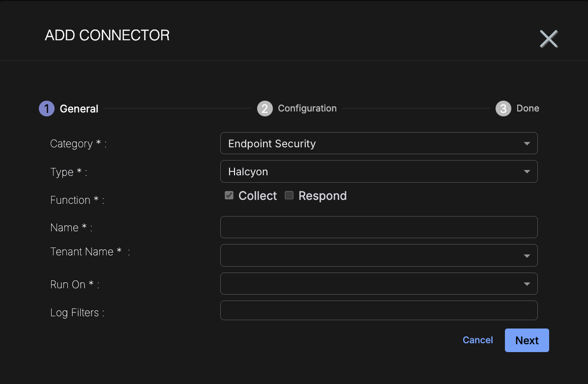Click into the Log Filters field
The image size is (588, 384).
[x=379, y=310]
